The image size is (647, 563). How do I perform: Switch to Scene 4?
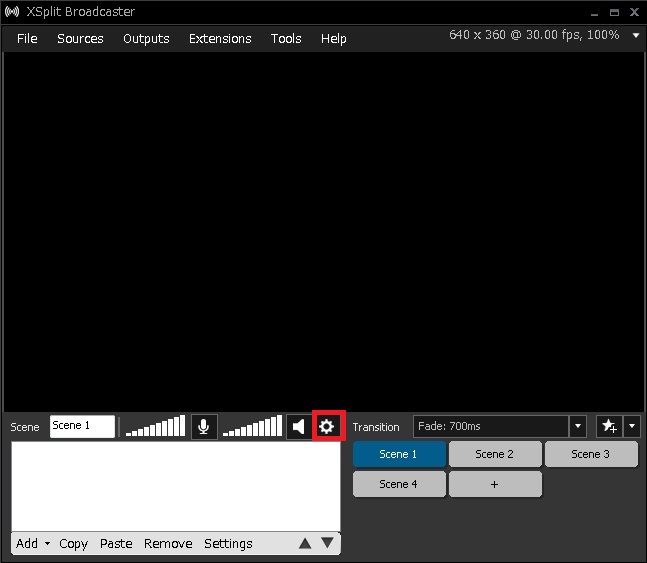point(399,484)
